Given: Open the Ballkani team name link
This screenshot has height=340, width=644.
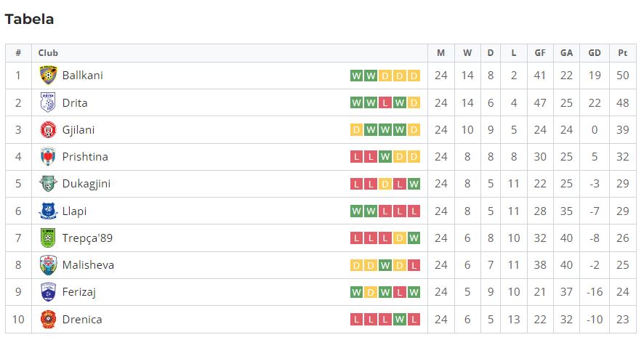Looking at the screenshot, I should click(83, 76).
